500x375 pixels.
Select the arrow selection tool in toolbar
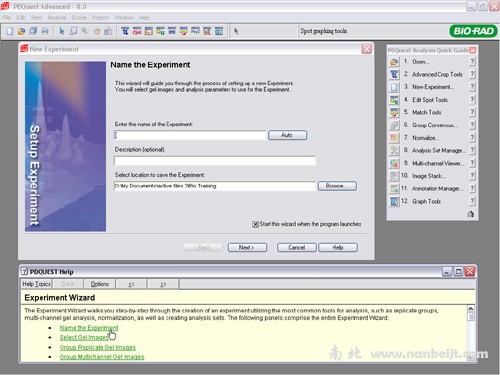[61, 31]
